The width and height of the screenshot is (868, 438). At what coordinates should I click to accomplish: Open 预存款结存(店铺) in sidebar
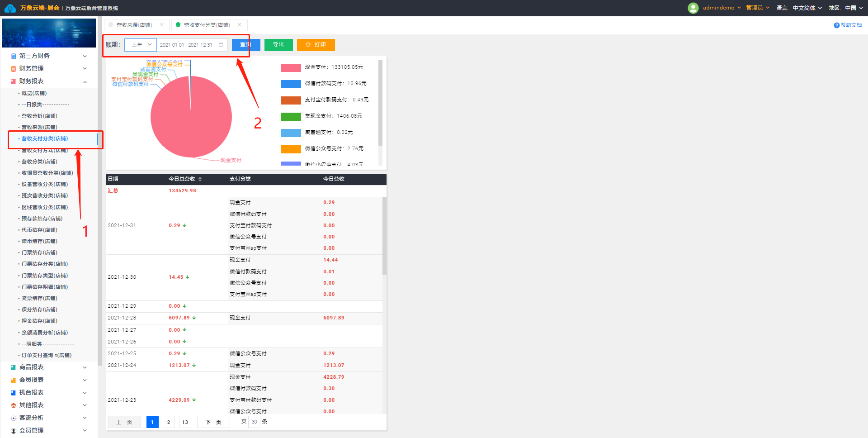pos(42,219)
